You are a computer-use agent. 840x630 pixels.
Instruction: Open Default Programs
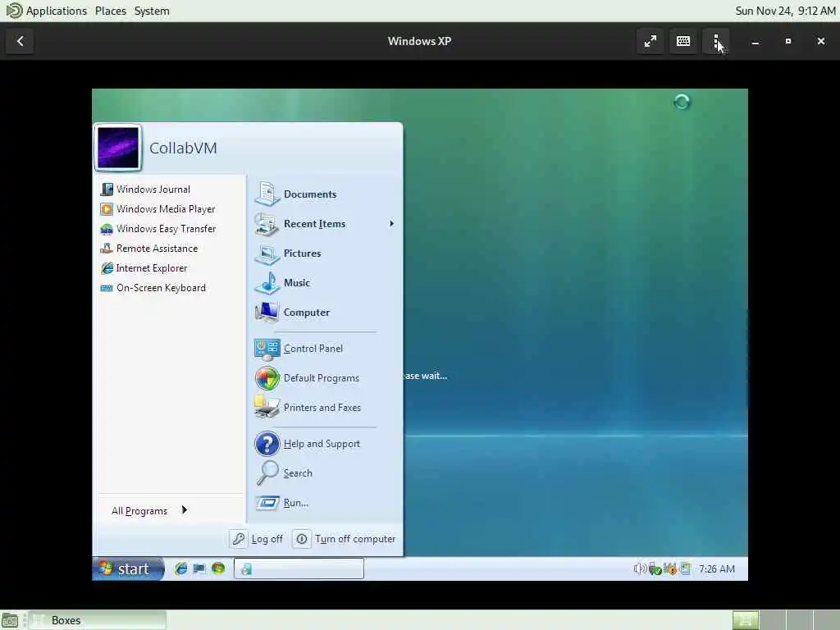[x=307, y=378]
